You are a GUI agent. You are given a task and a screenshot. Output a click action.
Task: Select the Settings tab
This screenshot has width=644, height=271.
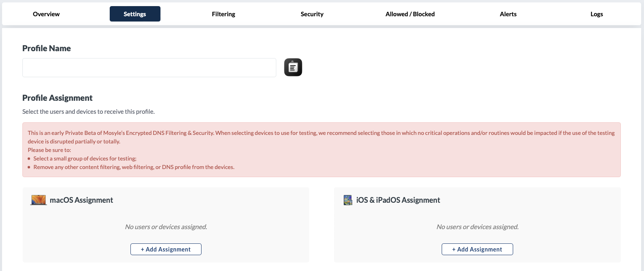pos(135,14)
